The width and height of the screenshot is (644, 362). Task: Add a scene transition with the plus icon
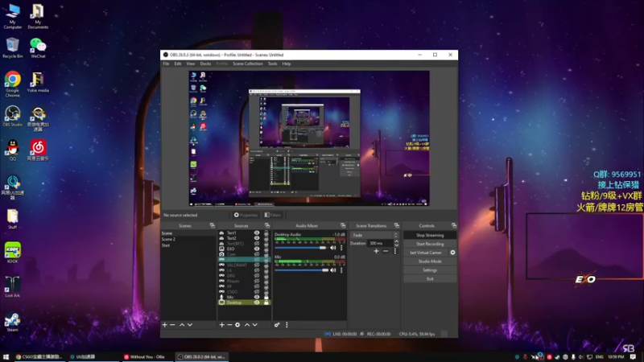[x=376, y=251]
